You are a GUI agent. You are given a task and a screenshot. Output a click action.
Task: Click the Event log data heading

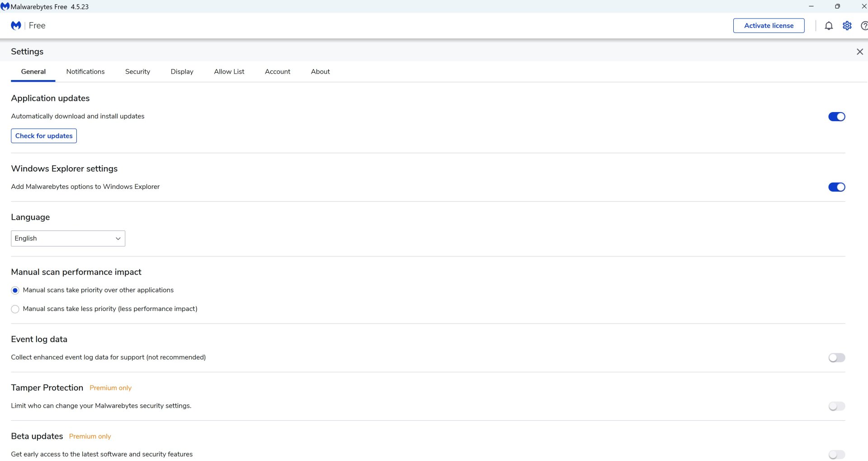tap(39, 339)
